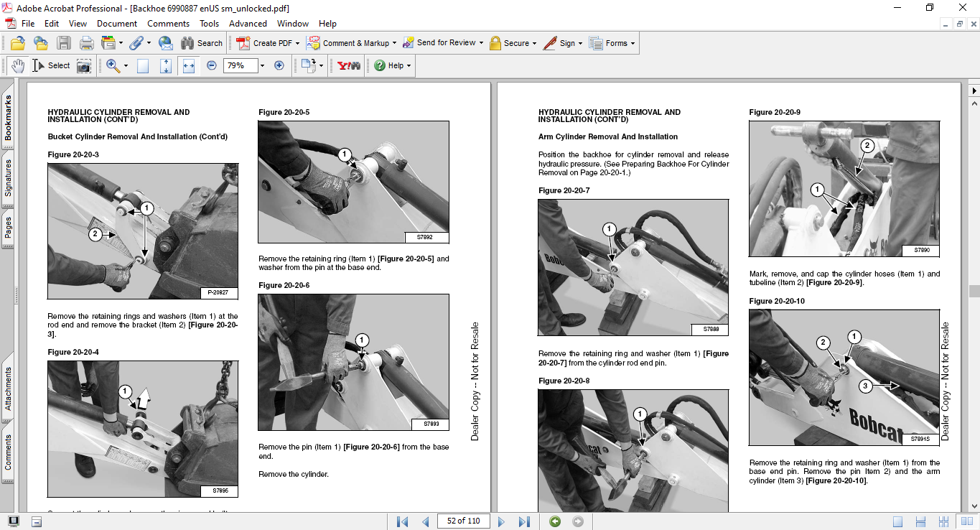Open a file with the Open folder icon
980x530 pixels.
(18, 43)
